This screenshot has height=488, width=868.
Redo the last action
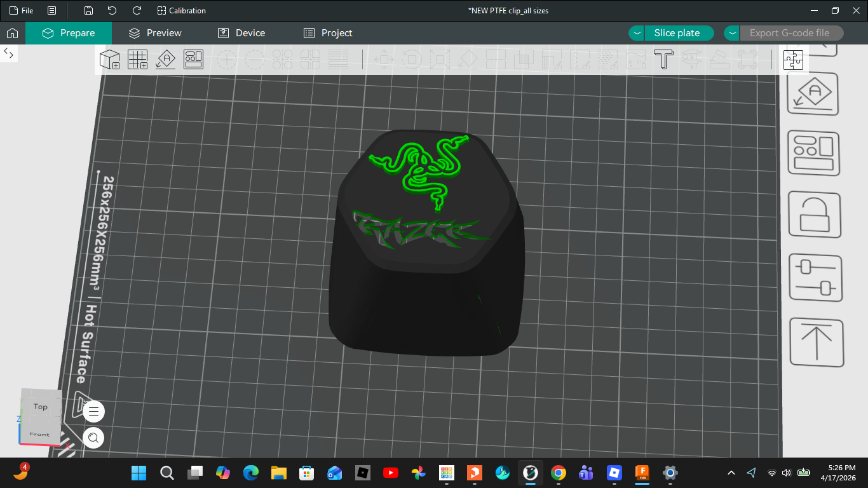pos(137,11)
